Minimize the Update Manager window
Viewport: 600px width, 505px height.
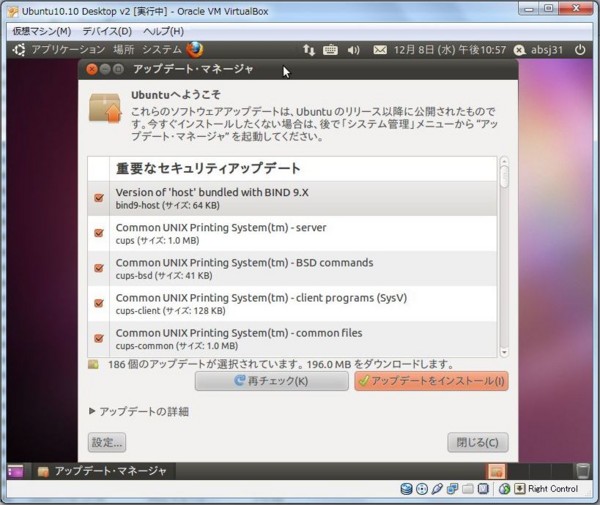105,69
